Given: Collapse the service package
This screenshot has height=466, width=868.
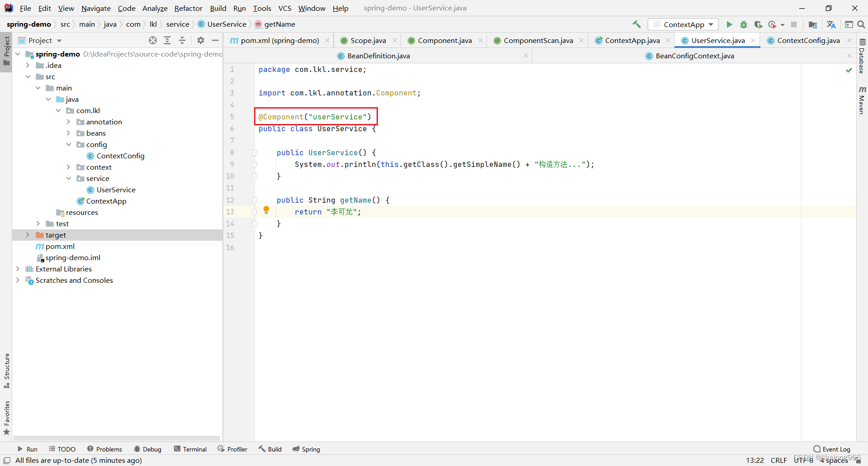Looking at the screenshot, I should click(68, 178).
